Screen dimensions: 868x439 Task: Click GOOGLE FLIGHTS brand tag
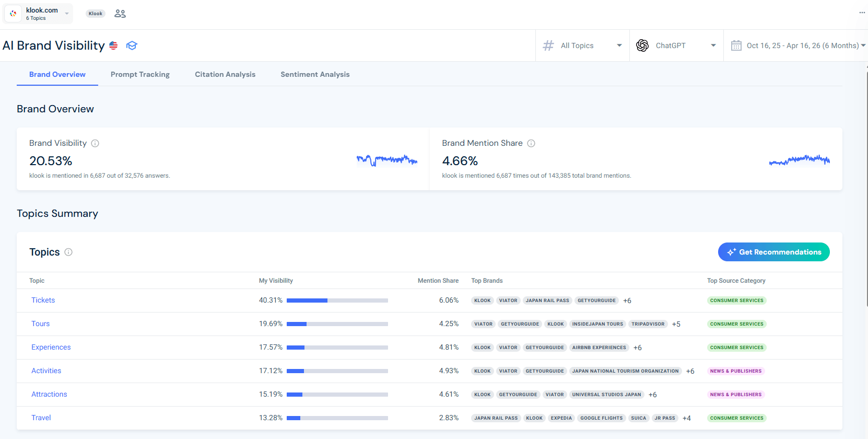coord(602,418)
